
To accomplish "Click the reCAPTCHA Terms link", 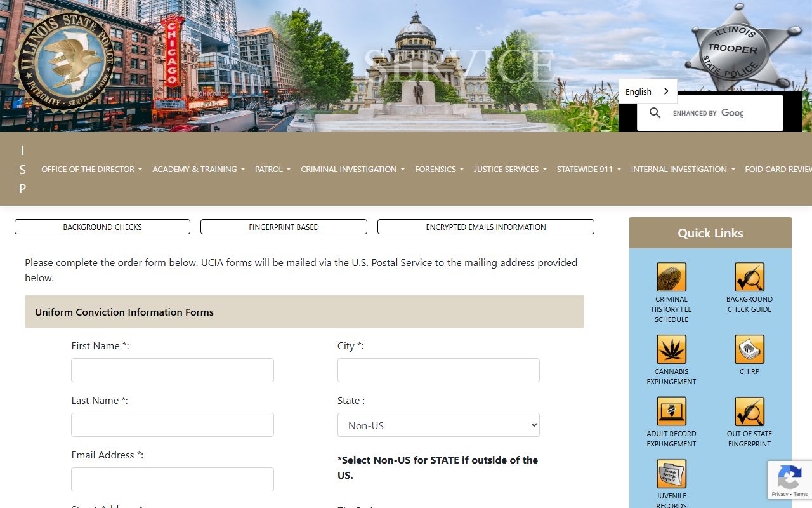I will (x=801, y=494).
